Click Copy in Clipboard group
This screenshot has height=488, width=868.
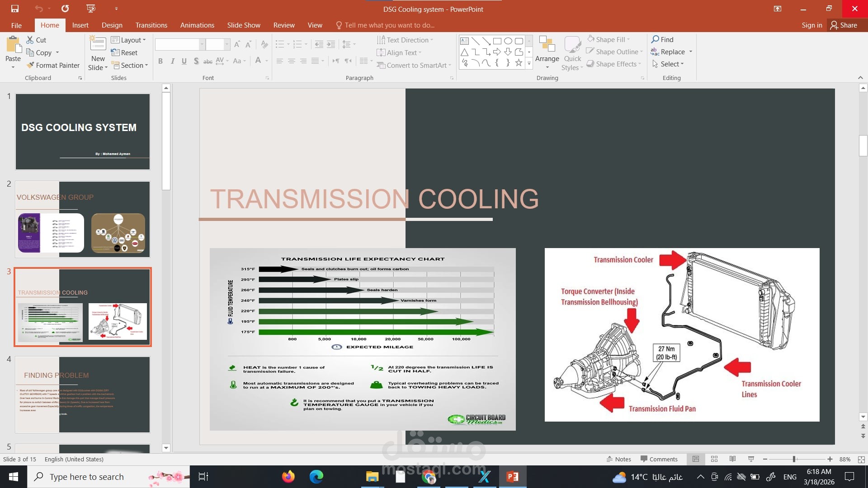tap(39, 52)
